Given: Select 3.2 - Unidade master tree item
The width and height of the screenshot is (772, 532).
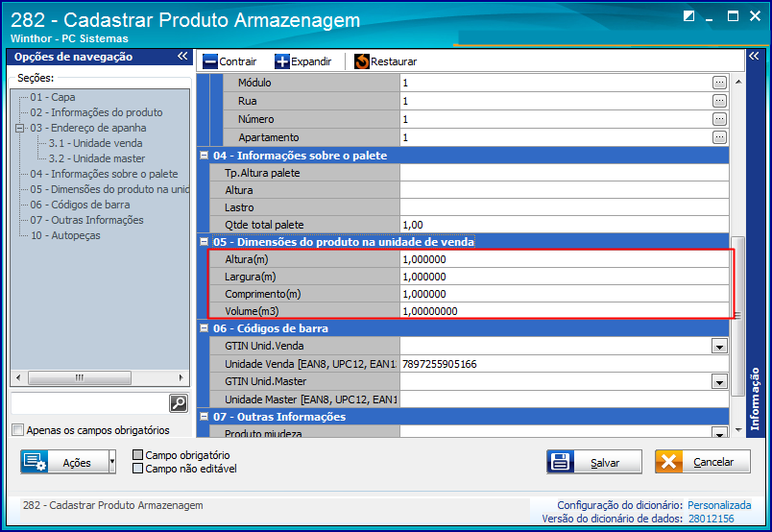Looking at the screenshot, I should pos(96,158).
